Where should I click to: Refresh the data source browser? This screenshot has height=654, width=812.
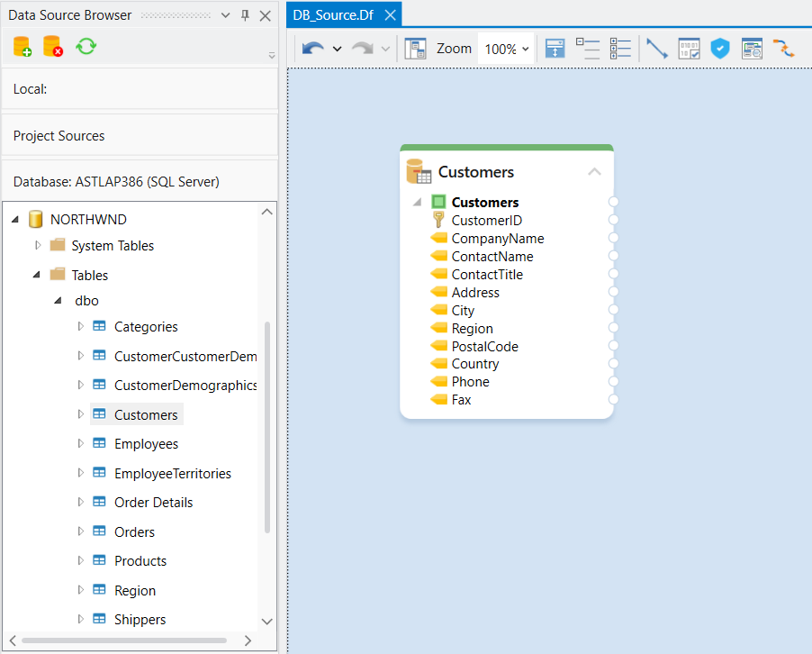[86, 47]
